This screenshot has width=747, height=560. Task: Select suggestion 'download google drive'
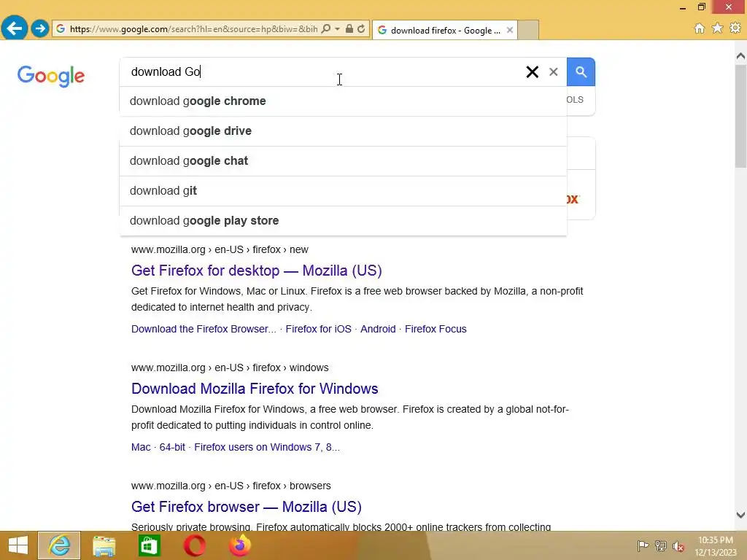click(x=343, y=131)
